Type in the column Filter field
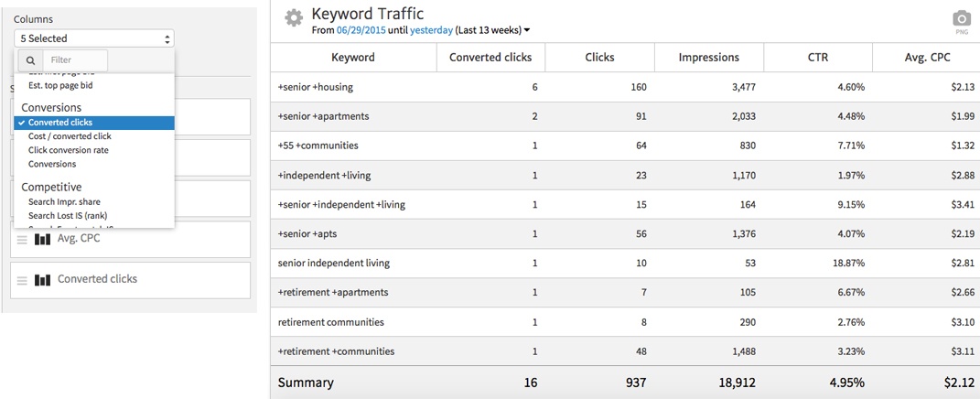980x399 pixels. pos(73,61)
